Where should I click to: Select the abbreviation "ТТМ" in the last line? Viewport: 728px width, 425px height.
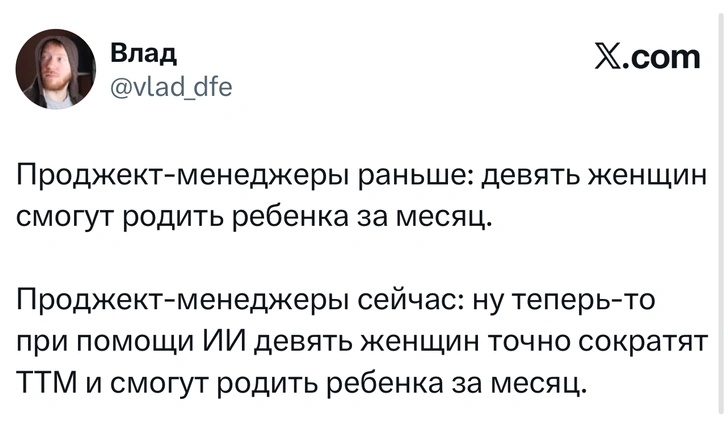tap(48, 382)
